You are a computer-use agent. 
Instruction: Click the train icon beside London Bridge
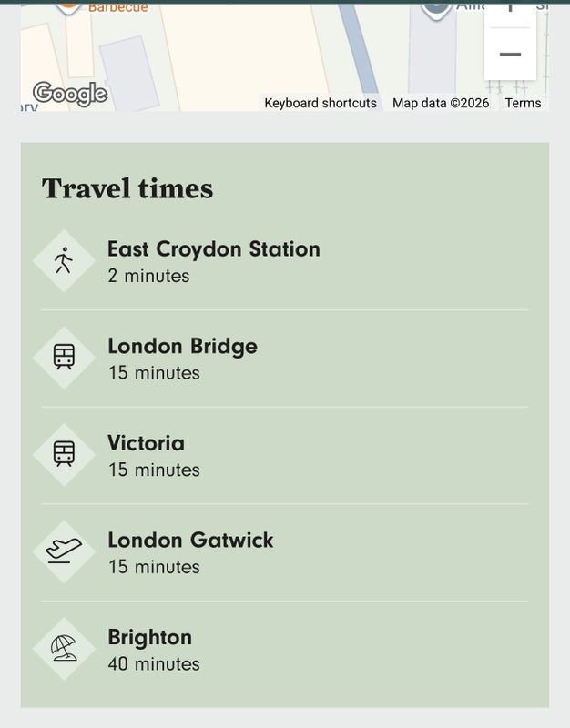[x=64, y=358]
